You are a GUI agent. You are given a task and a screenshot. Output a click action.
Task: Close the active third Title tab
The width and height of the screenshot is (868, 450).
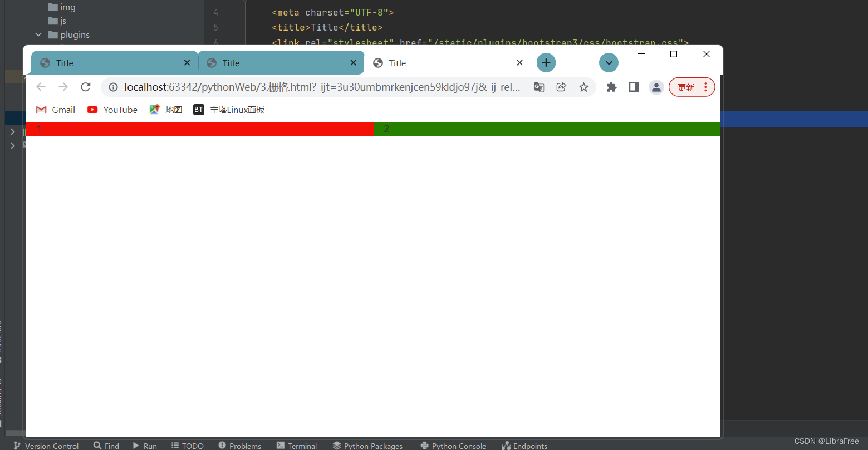tap(519, 63)
